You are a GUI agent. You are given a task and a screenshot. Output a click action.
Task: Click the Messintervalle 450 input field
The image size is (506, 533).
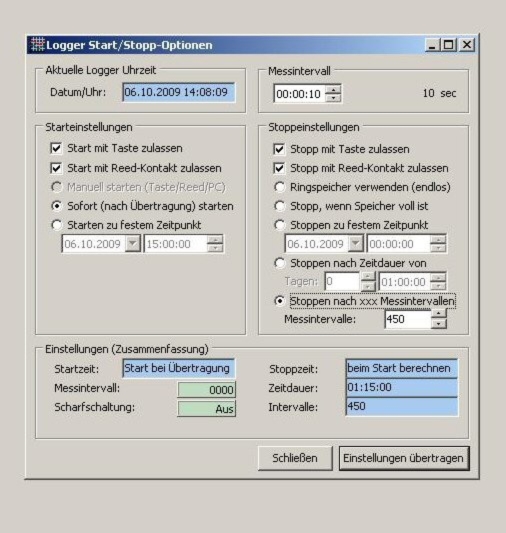(407, 319)
